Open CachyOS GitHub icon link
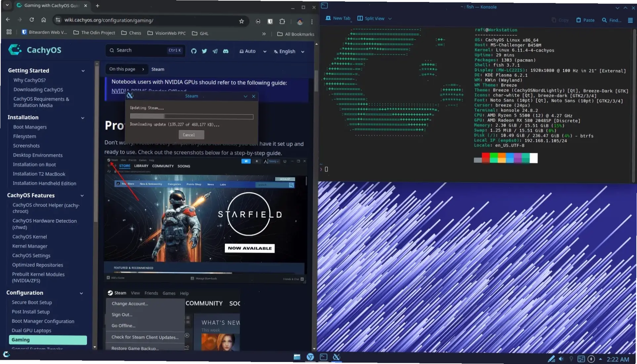637x364 pixels. tap(194, 51)
